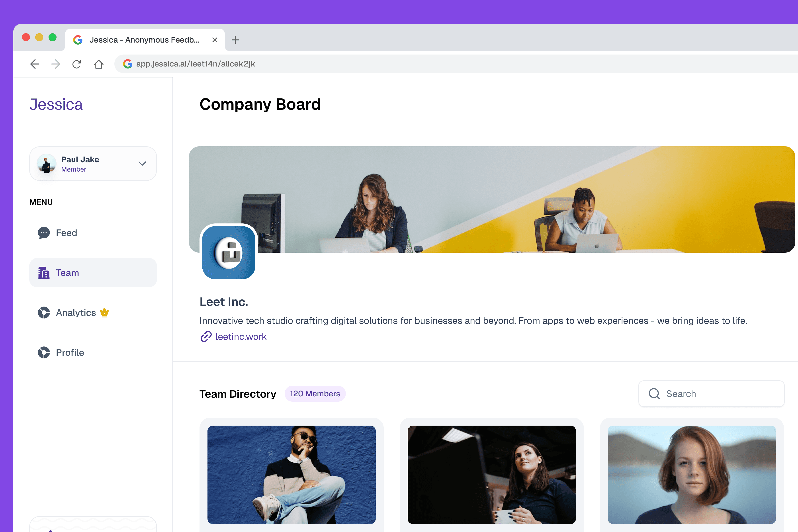The image size is (798, 532).
Task: Click the company cover banner photo
Action: 492,199
